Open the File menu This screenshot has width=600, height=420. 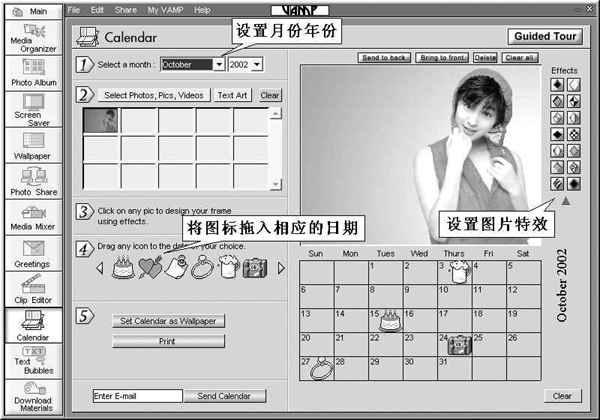coord(73,10)
